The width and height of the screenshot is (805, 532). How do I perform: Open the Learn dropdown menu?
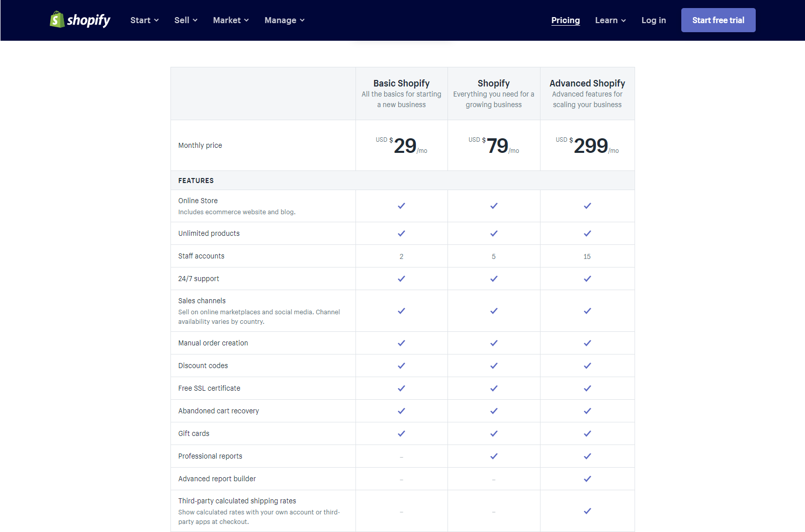coord(610,20)
